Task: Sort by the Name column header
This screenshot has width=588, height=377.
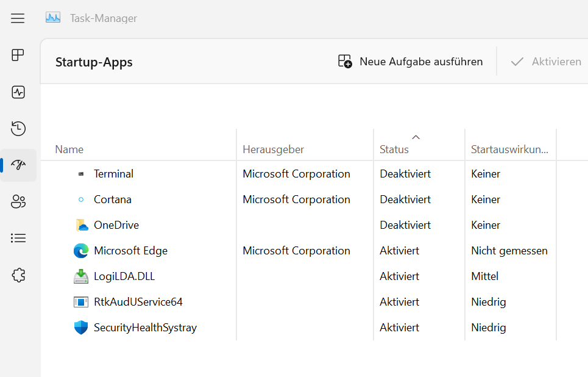Action: 69,149
